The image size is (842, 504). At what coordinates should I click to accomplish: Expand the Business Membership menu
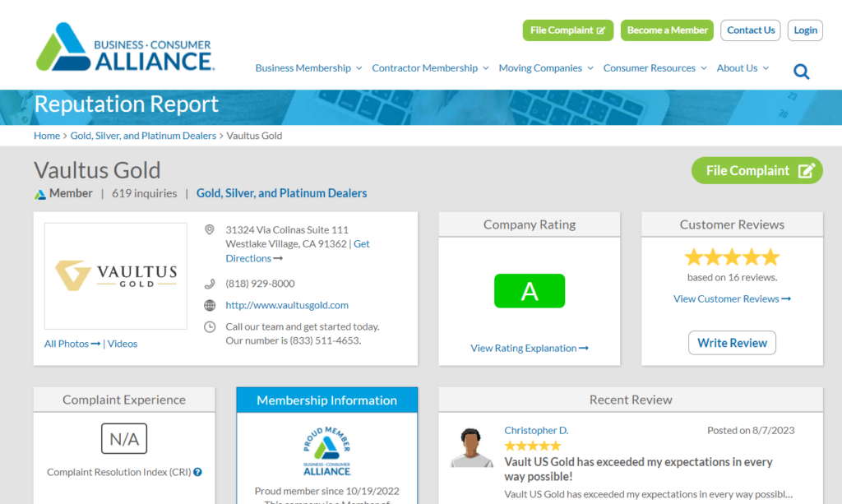coord(309,68)
